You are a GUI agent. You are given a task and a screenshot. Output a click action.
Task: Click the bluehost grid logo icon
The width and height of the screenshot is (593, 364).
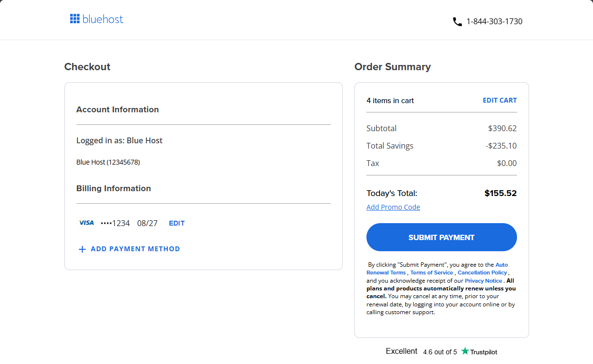click(x=76, y=18)
